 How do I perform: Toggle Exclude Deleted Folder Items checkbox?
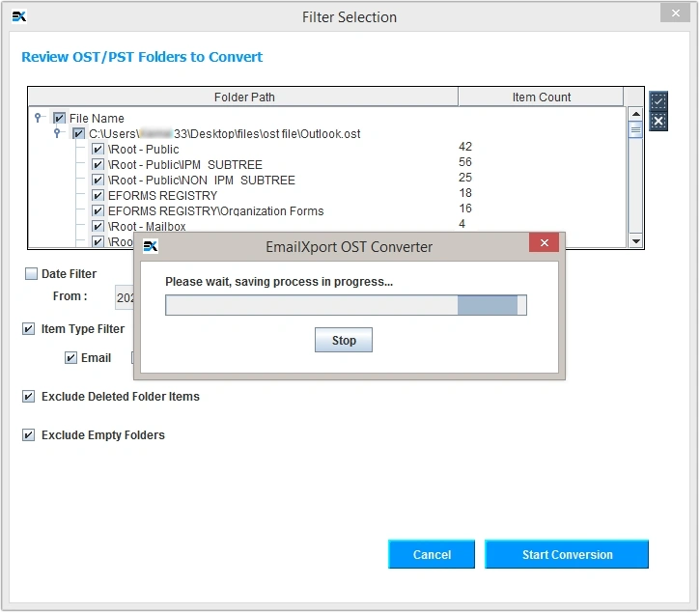click(29, 397)
